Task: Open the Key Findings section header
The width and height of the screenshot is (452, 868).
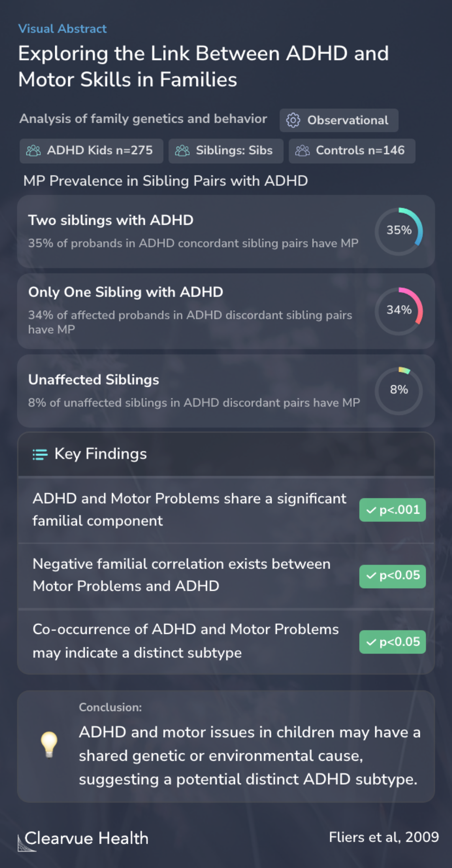Action: pyautogui.click(x=226, y=454)
